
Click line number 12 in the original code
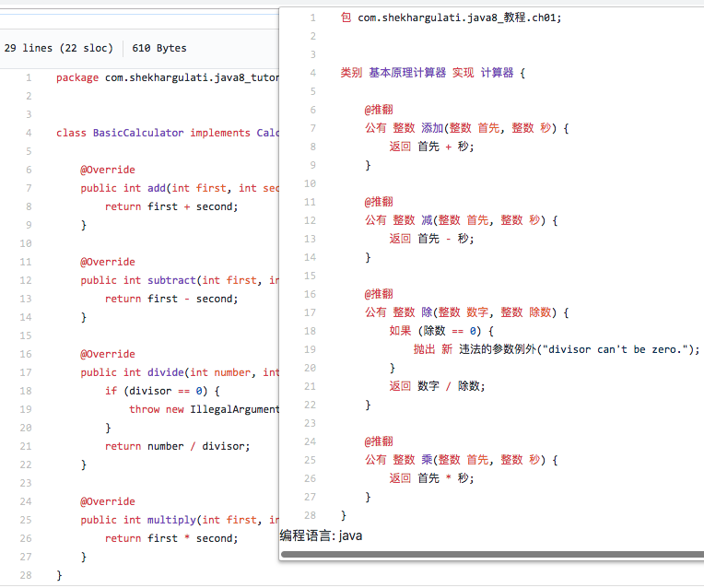(x=26, y=280)
